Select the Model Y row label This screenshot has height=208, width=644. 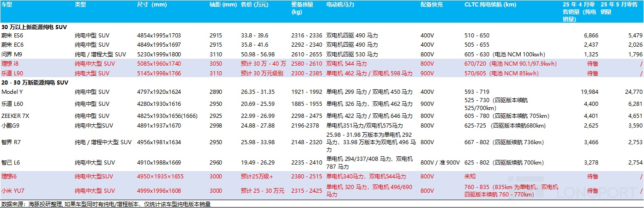(12, 92)
